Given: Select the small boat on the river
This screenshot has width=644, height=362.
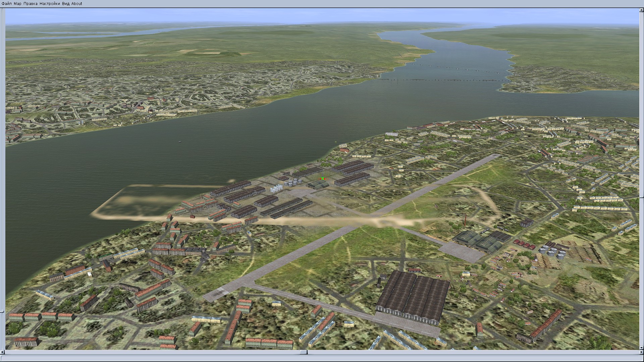Looking at the screenshot, I should click(x=180, y=141).
